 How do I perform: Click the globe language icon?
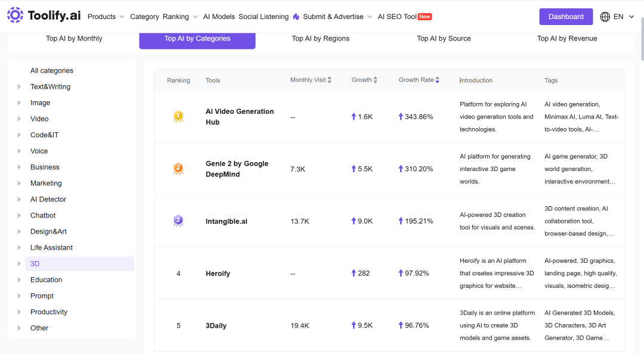tap(605, 17)
